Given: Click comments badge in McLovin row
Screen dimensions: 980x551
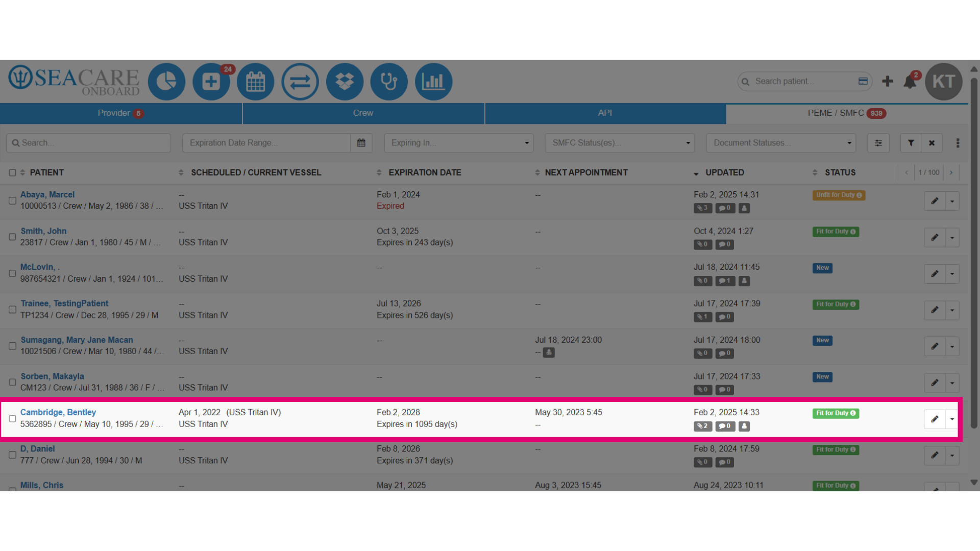Looking at the screenshot, I should [725, 281].
